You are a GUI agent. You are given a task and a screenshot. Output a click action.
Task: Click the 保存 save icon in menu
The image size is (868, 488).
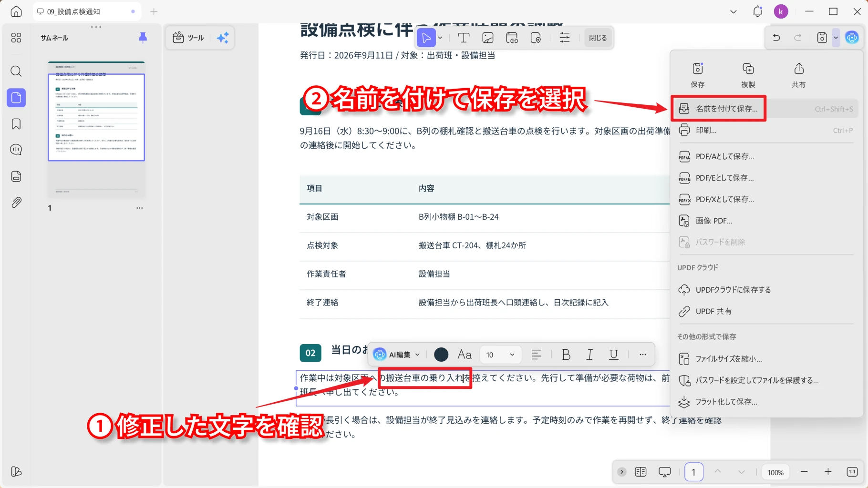pyautogui.click(x=698, y=75)
